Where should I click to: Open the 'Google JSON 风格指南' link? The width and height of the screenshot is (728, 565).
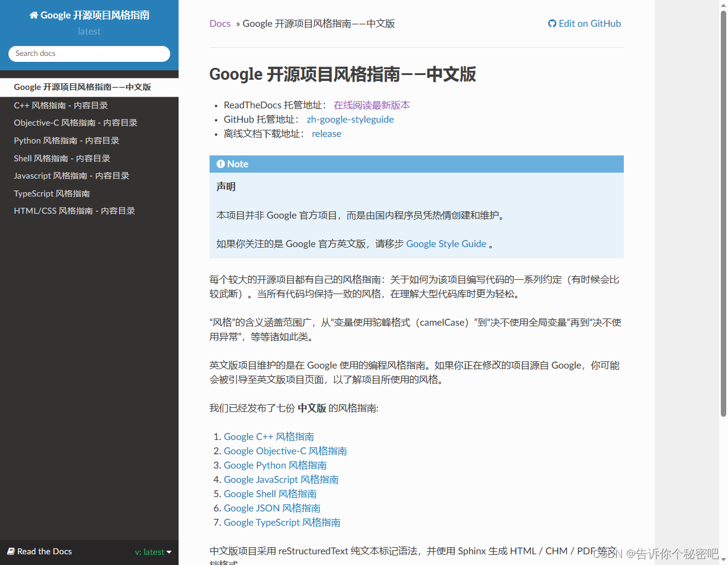pos(271,508)
